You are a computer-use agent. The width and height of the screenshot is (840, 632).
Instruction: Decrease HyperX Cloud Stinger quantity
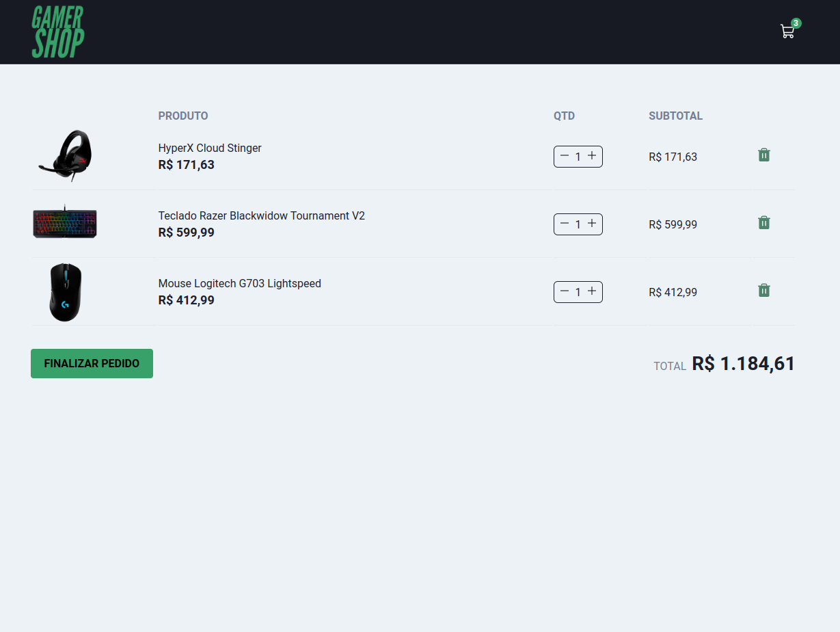565,156
